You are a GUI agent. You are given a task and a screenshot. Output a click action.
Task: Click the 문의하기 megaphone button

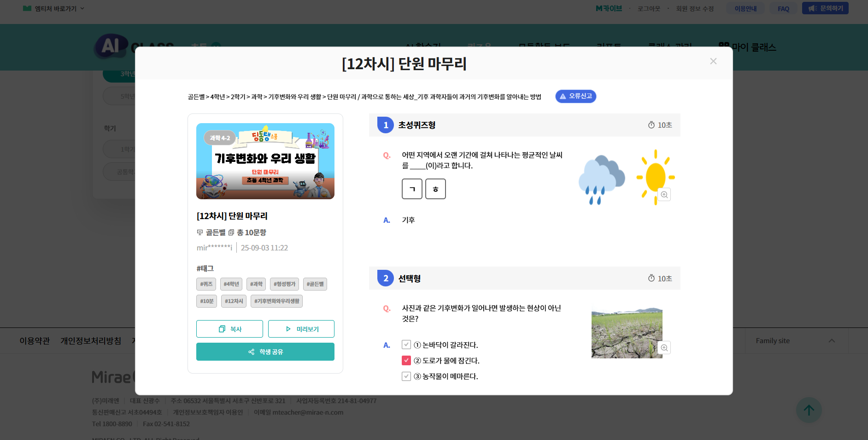(825, 8)
